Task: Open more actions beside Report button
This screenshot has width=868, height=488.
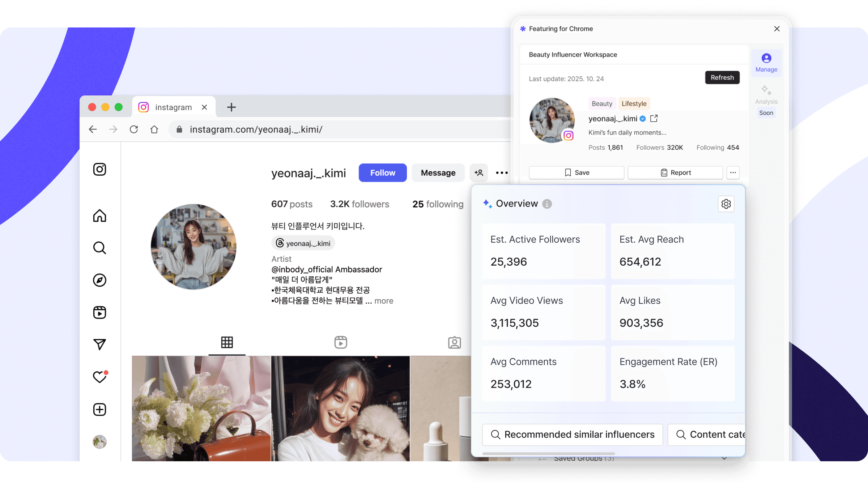Action: tap(733, 172)
